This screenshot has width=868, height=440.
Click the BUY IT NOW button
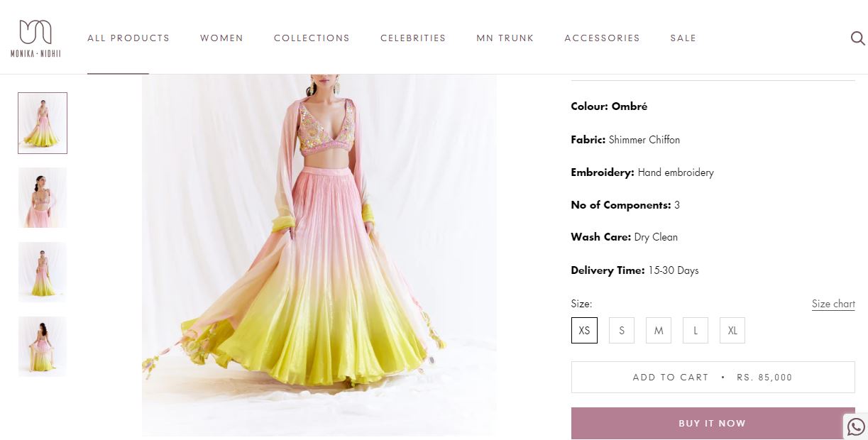713,423
